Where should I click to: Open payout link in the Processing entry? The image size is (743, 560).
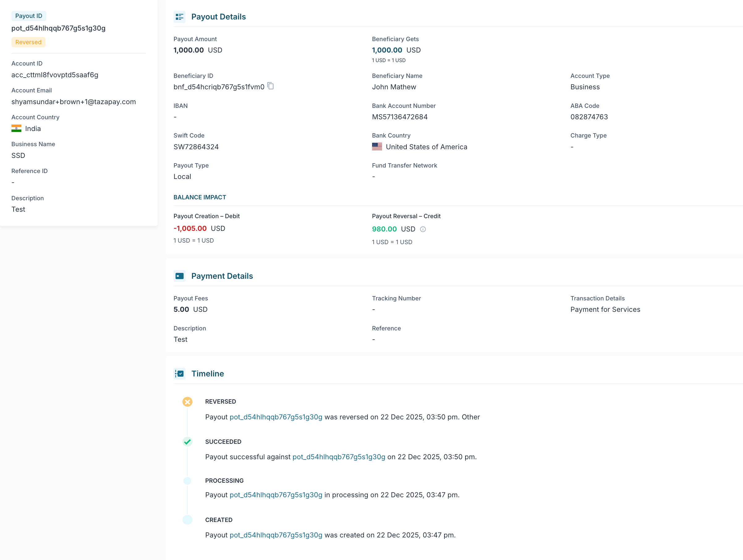click(276, 495)
